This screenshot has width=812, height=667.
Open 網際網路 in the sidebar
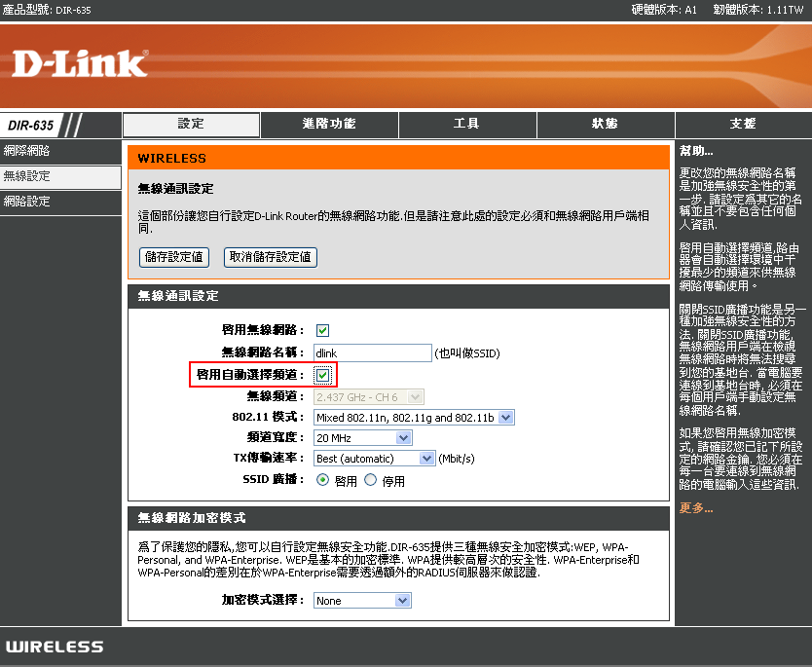[x=60, y=151]
